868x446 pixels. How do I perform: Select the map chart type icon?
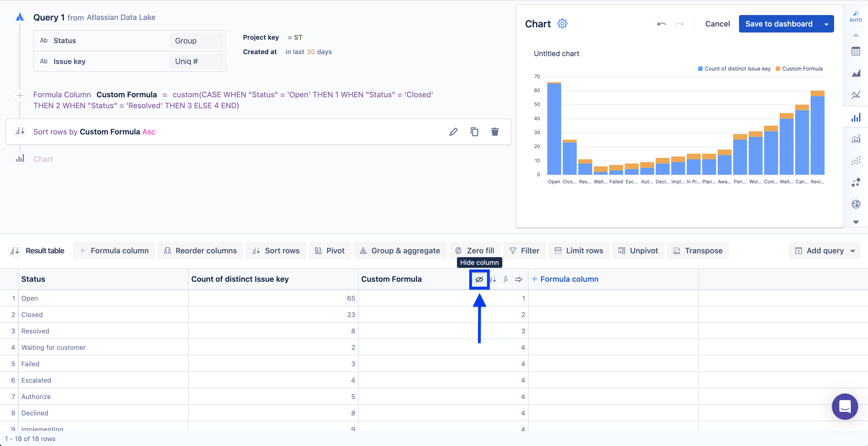point(855,204)
